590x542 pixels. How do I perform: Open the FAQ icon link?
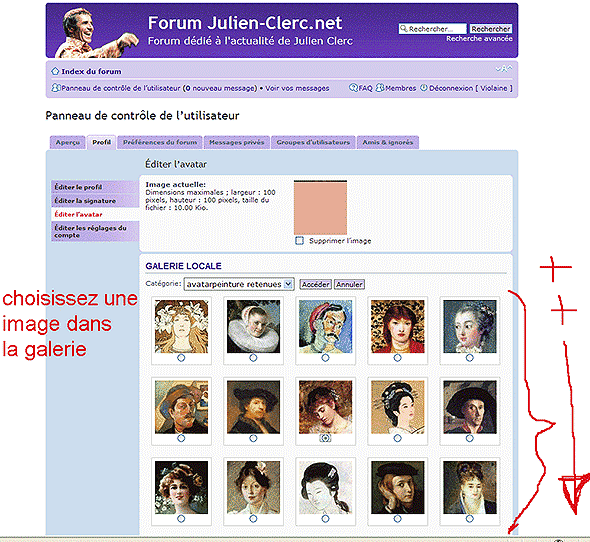coord(353,88)
